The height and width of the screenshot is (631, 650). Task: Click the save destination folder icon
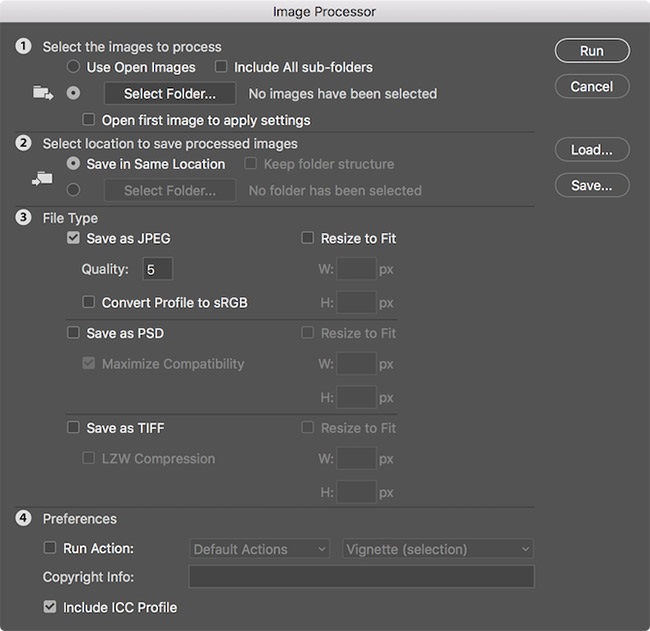coord(43,178)
